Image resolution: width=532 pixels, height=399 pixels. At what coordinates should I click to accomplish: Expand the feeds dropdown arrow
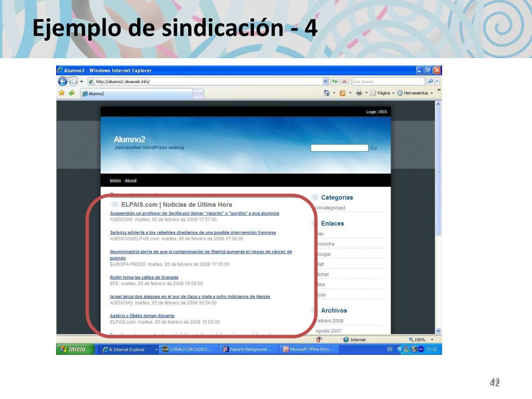tap(350, 93)
